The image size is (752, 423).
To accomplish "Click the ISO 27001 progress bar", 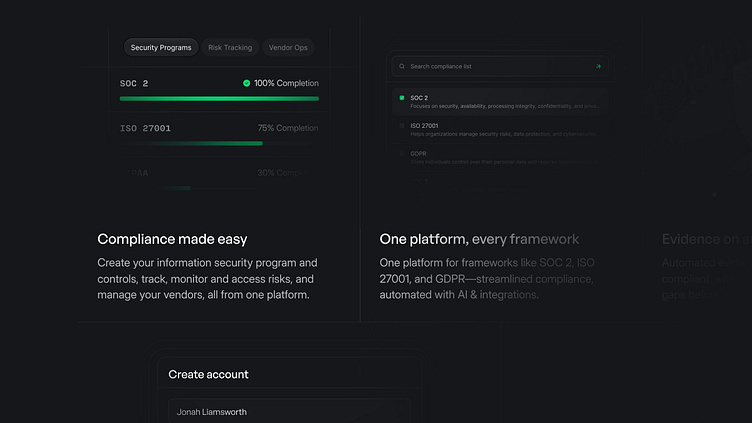I will [191, 143].
